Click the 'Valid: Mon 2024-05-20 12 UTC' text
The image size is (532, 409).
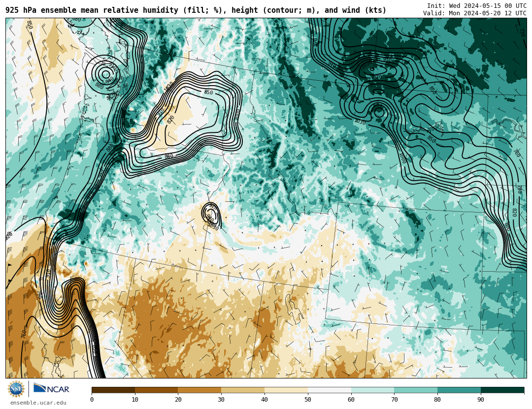tap(475, 13)
